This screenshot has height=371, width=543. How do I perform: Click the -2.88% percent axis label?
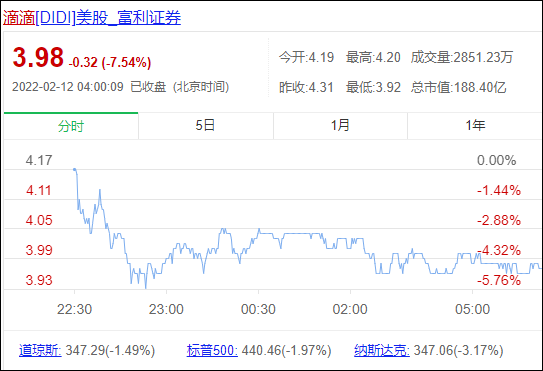click(x=499, y=220)
